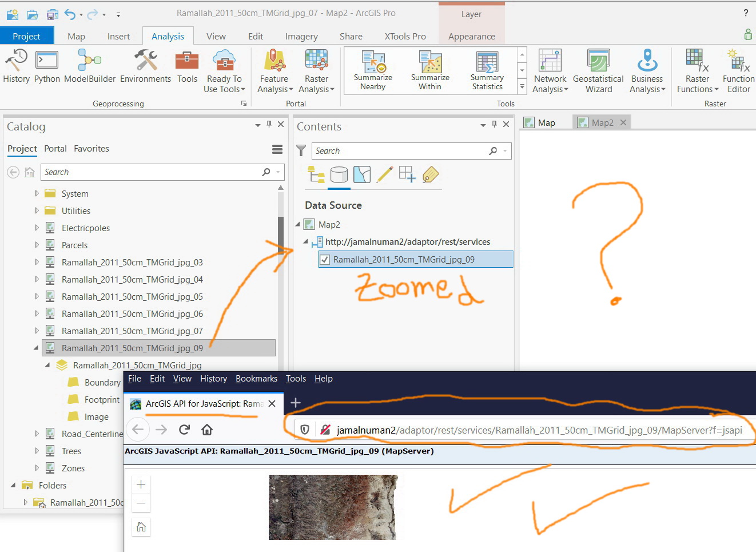The image size is (756, 552).
Task: Switch to List By Selection view
Action: coord(362,174)
